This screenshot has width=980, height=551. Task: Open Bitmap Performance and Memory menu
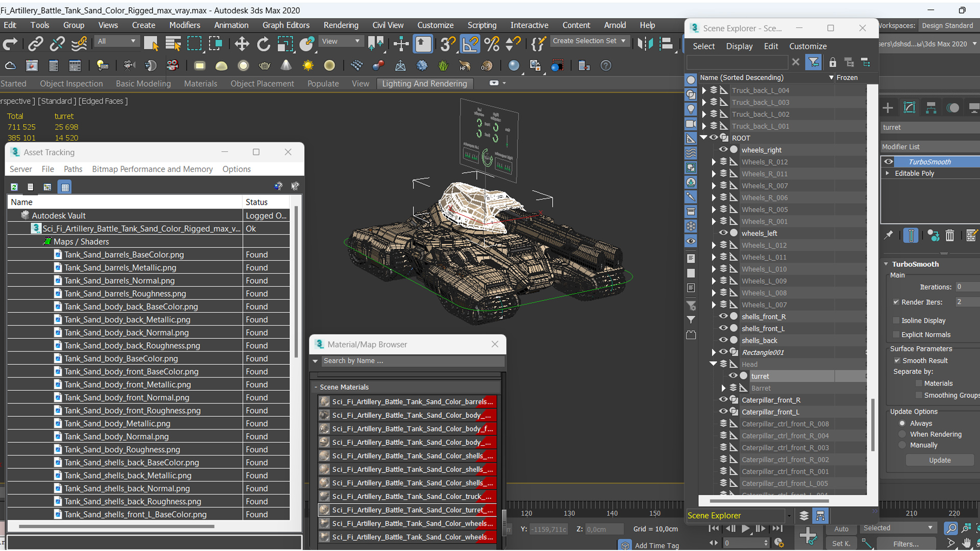pos(152,169)
